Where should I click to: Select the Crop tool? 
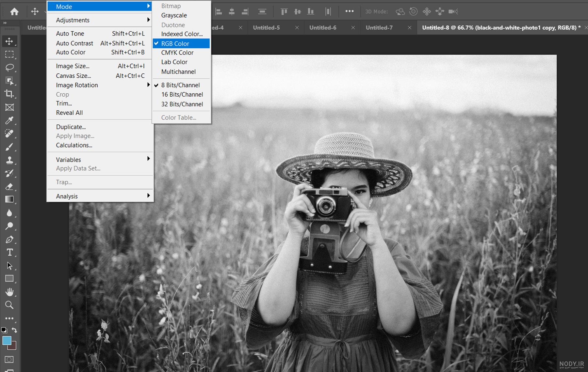pos(9,94)
